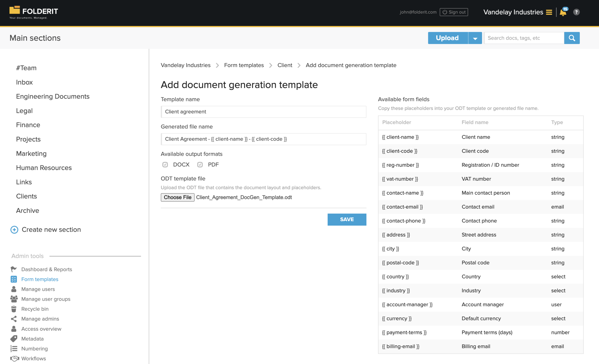This screenshot has width=599, height=364.
Task: Click the Default currency field name
Action: pyautogui.click(x=481, y=319)
